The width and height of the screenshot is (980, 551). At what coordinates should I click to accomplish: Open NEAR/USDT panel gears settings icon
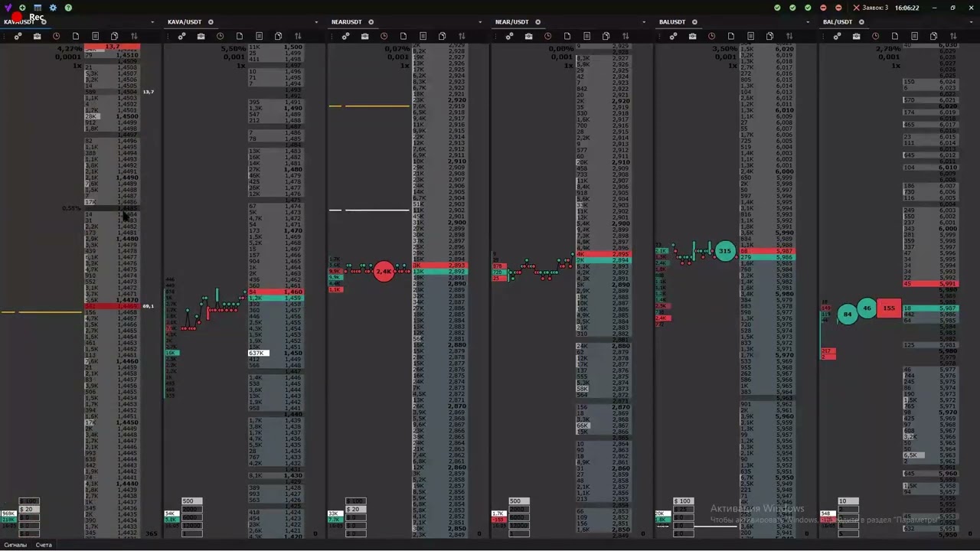pos(509,36)
